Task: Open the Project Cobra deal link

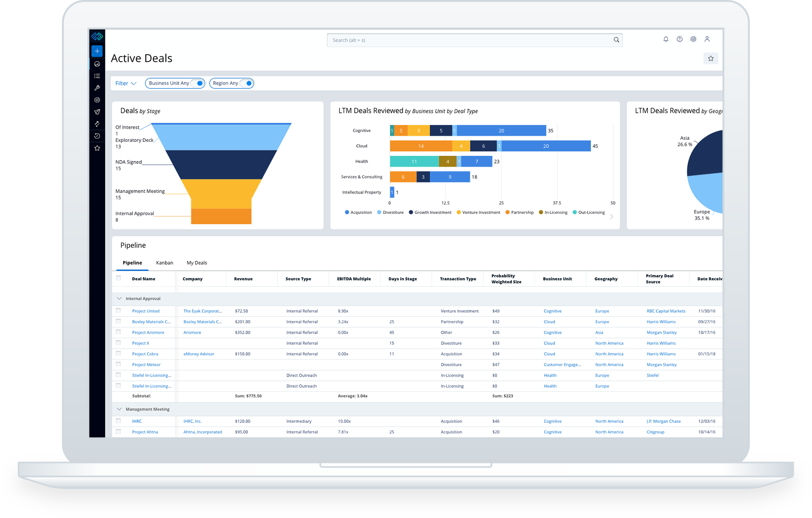Action: click(x=145, y=354)
